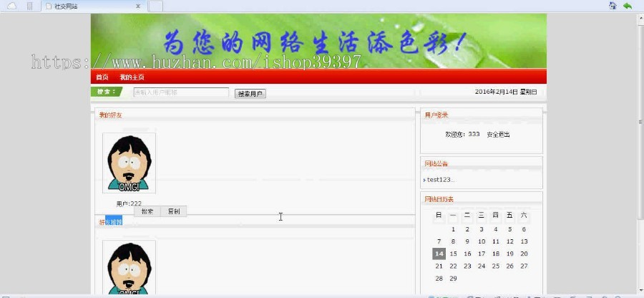
Task: Click the 用户:222 label
Action: pyautogui.click(x=129, y=203)
